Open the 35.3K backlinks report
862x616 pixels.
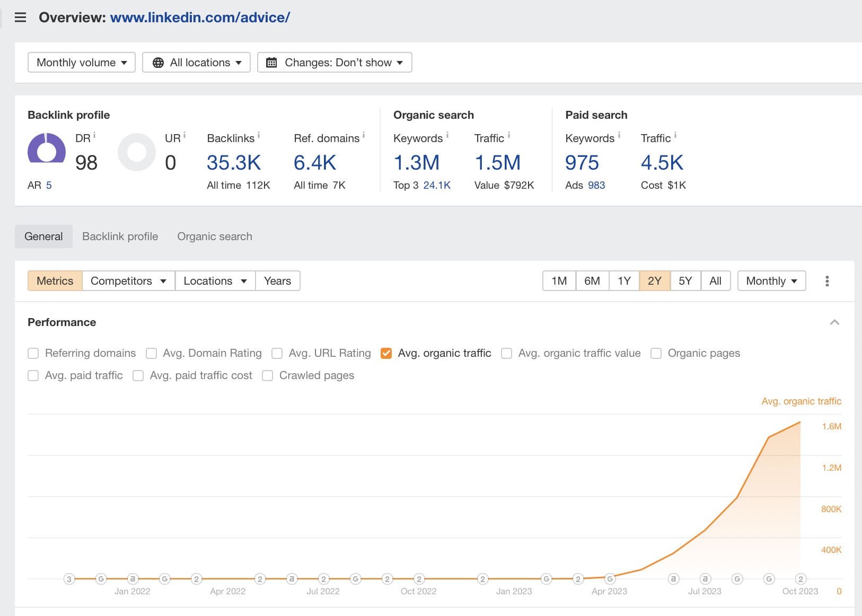click(x=234, y=163)
